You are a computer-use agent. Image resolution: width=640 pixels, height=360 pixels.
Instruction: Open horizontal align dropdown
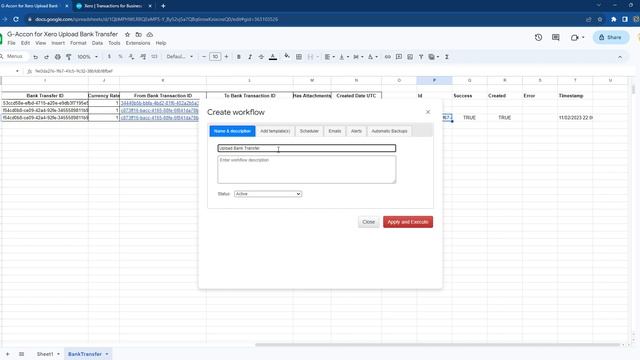pyautogui.click(x=329, y=57)
